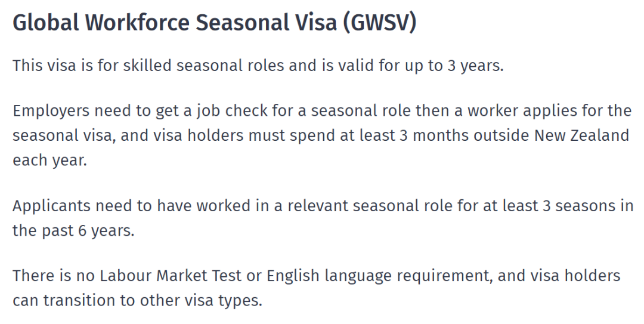Image resolution: width=644 pixels, height=324 pixels.
Task: Click the sentence about validity up to 3 years
Action: (x=258, y=66)
